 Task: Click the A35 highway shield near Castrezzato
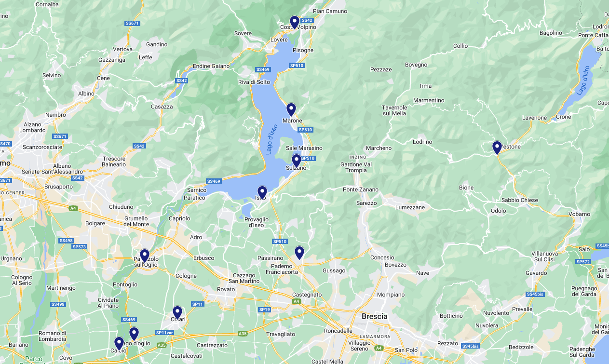243,334
